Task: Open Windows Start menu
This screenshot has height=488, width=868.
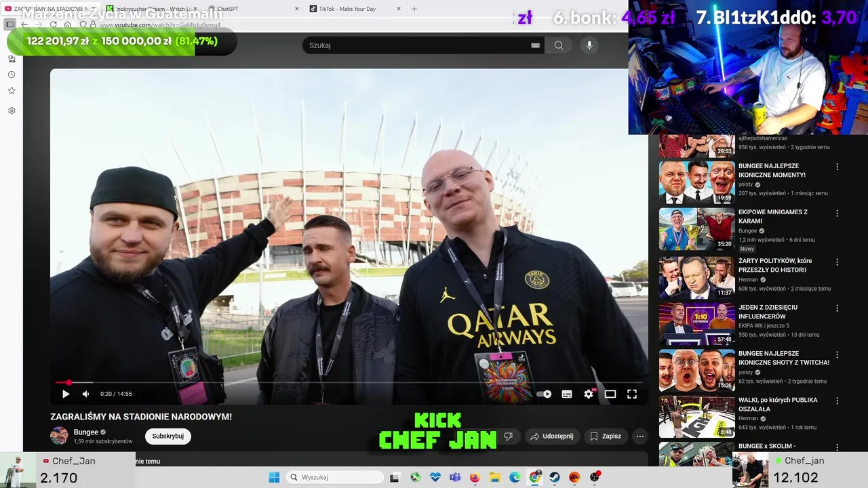Action: pos(274,477)
